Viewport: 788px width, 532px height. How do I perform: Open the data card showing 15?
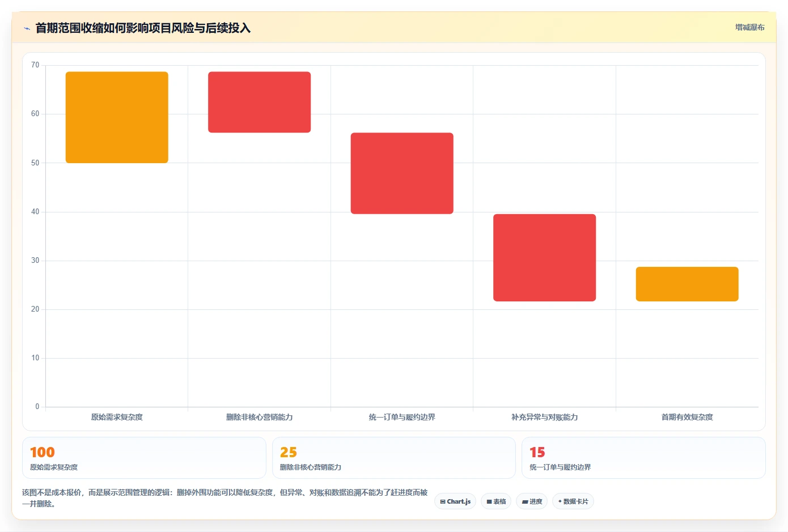click(x=643, y=458)
